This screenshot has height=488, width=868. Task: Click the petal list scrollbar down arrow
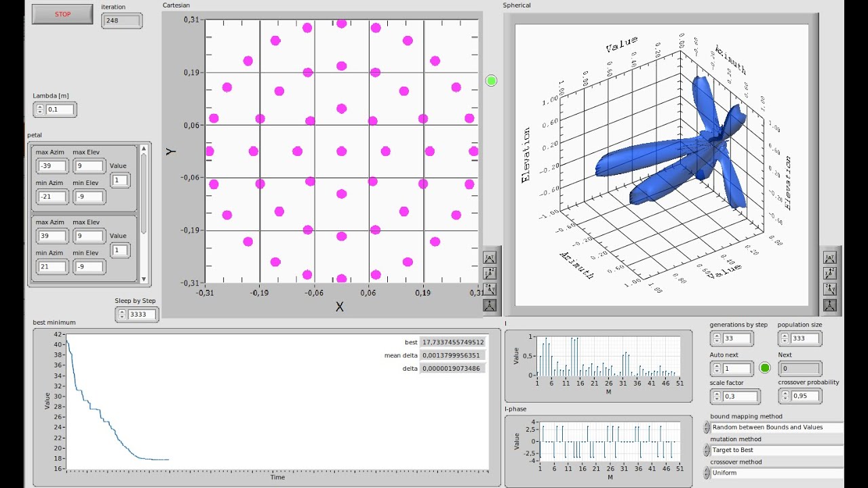pos(144,279)
